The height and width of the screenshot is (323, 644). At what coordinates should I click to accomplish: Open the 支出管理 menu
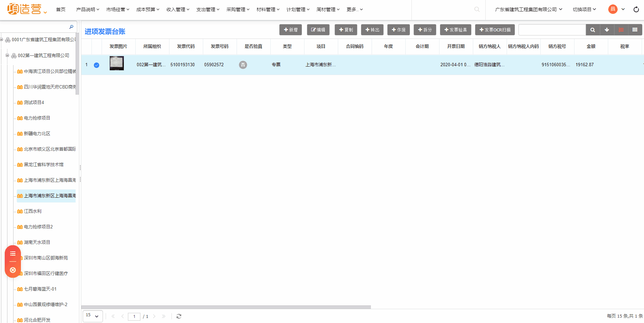[208, 9]
